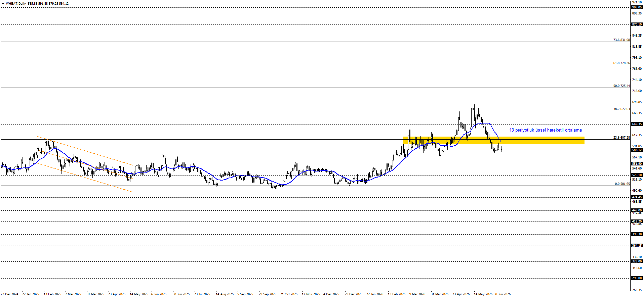
Task: Select the yellow highlighted rectangle zone
Action: pyautogui.click(x=493, y=140)
